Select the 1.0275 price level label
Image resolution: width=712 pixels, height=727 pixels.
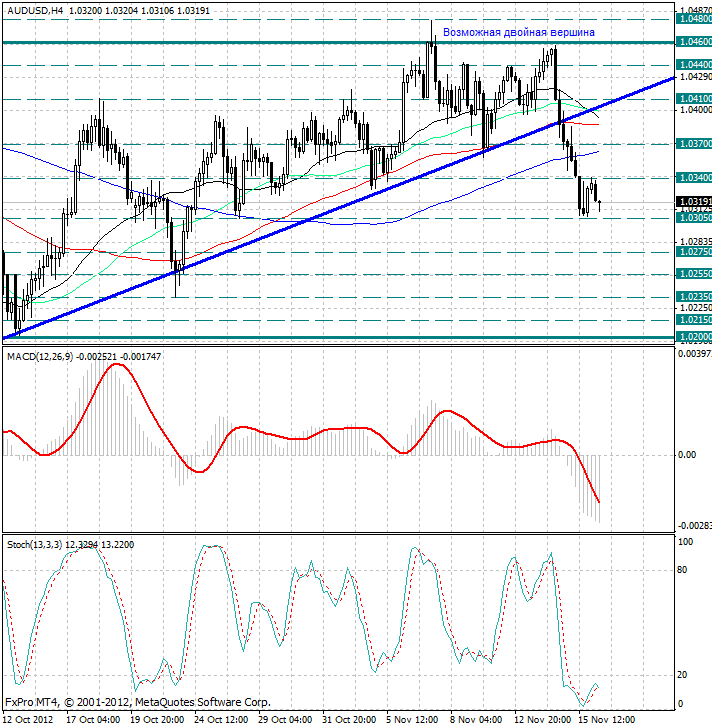tap(694, 252)
